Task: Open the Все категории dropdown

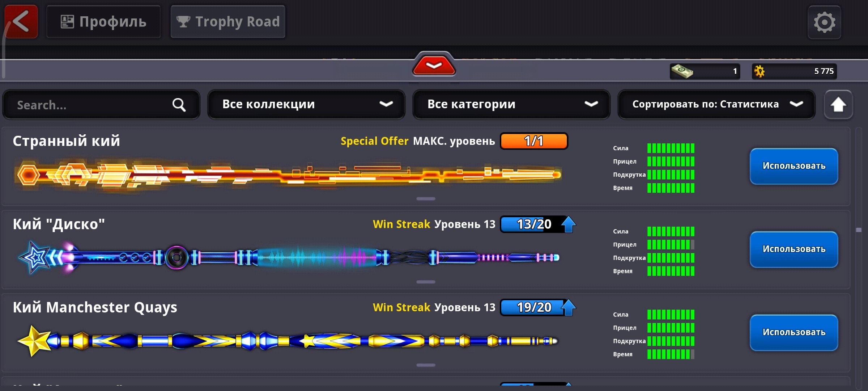Action: coord(511,104)
